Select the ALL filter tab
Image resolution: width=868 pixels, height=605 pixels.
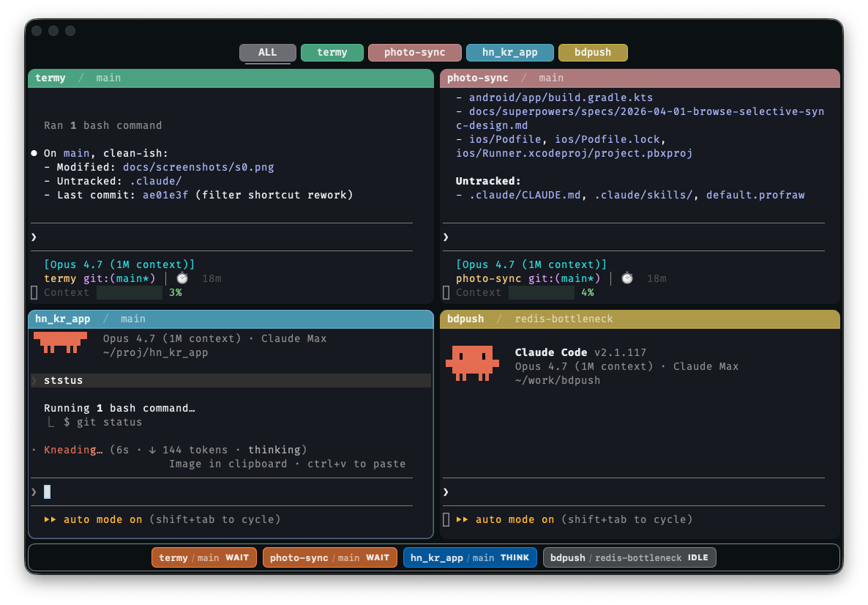click(x=267, y=53)
